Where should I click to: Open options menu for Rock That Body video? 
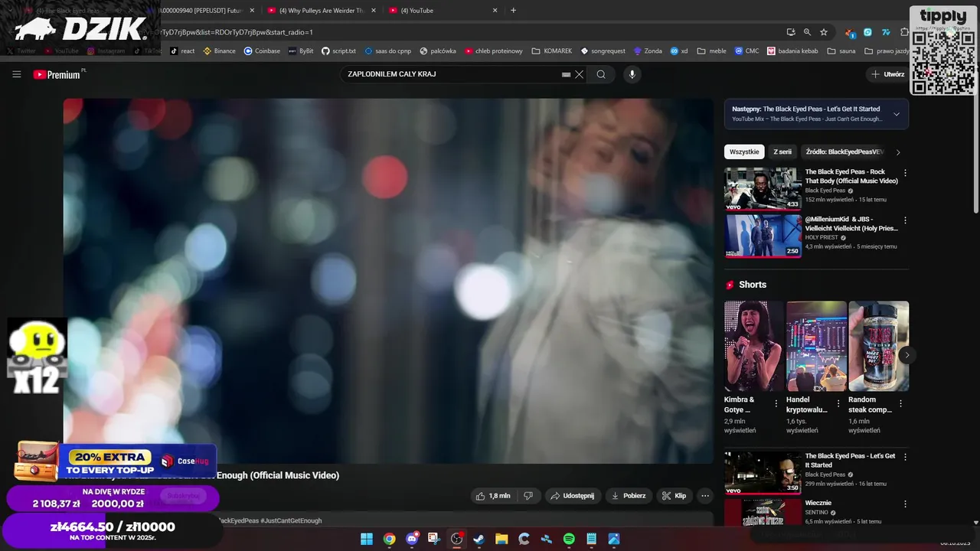(x=905, y=174)
